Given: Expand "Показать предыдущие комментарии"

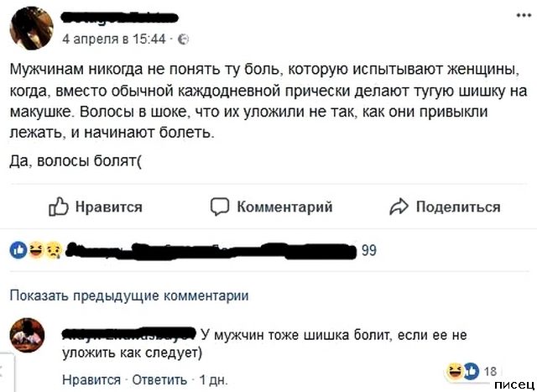Looking at the screenshot, I should pyautogui.click(x=129, y=295).
